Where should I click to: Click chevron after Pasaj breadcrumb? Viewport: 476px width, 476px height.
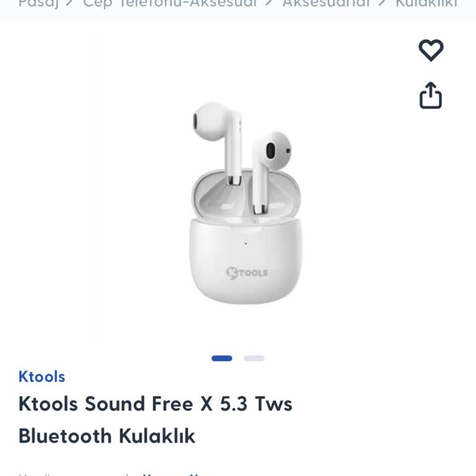pos(69,3)
